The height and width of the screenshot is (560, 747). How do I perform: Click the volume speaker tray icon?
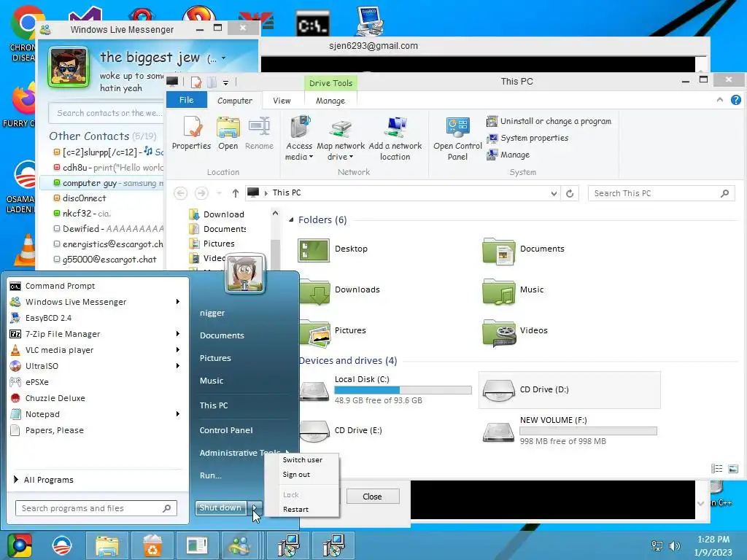pos(674,546)
